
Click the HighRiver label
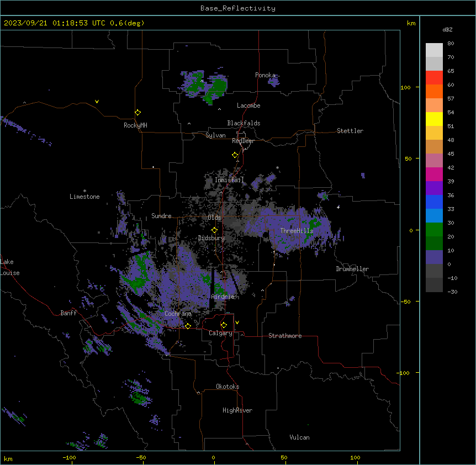click(237, 410)
